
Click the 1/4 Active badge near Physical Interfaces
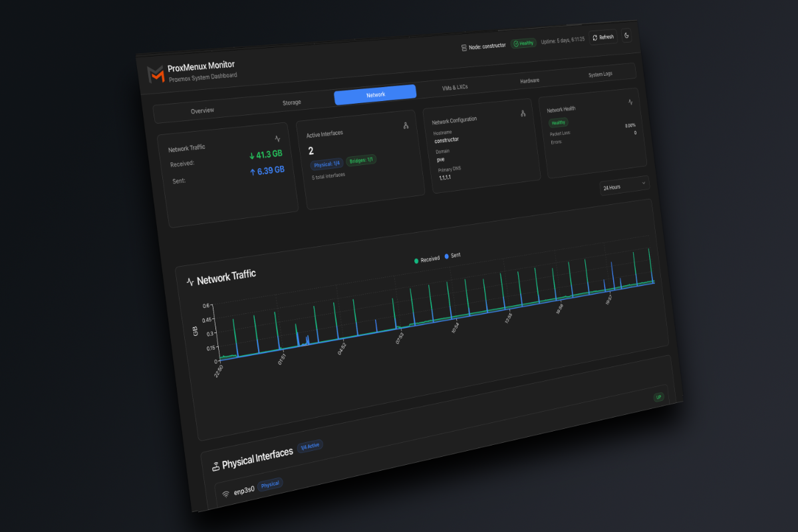[311, 445]
